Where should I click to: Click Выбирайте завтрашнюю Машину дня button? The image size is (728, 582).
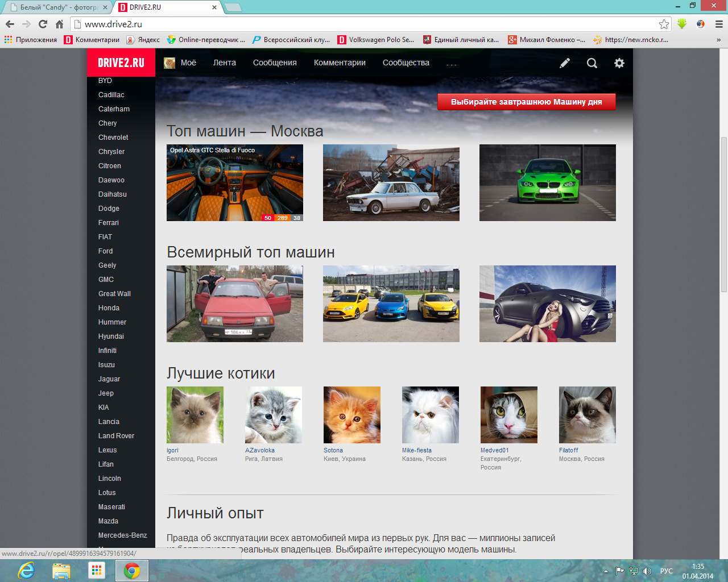tap(526, 102)
